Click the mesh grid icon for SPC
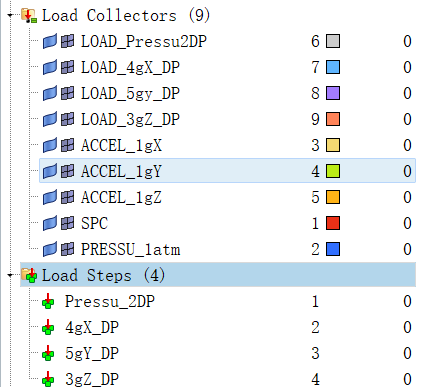 (68, 223)
